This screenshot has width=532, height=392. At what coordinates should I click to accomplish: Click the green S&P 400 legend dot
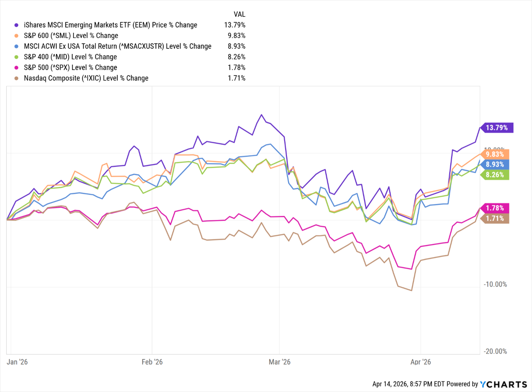point(16,57)
